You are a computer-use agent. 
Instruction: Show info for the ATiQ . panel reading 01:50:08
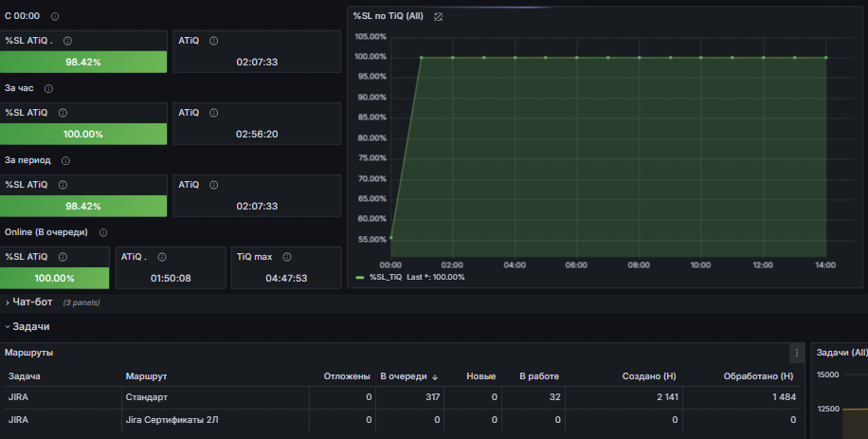click(x=162, y=257)
